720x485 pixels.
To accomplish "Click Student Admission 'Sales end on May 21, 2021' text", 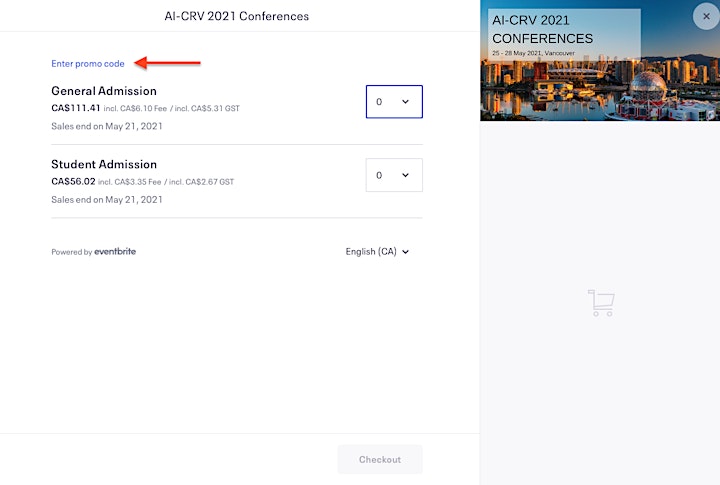I will (x=107, y=200).
